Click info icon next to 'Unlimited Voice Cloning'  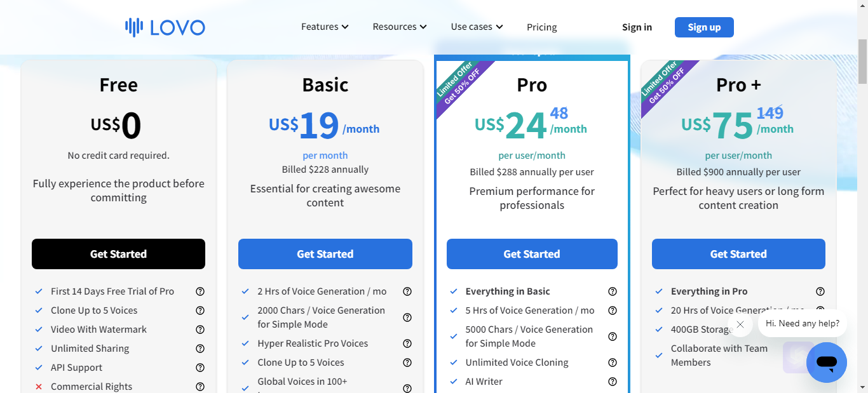613,363
